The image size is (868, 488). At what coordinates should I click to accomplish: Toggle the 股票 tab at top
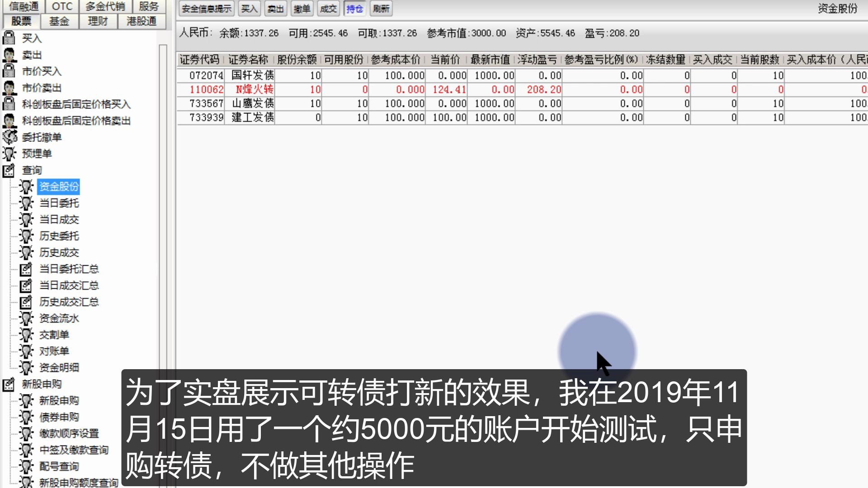pos(22,21)
